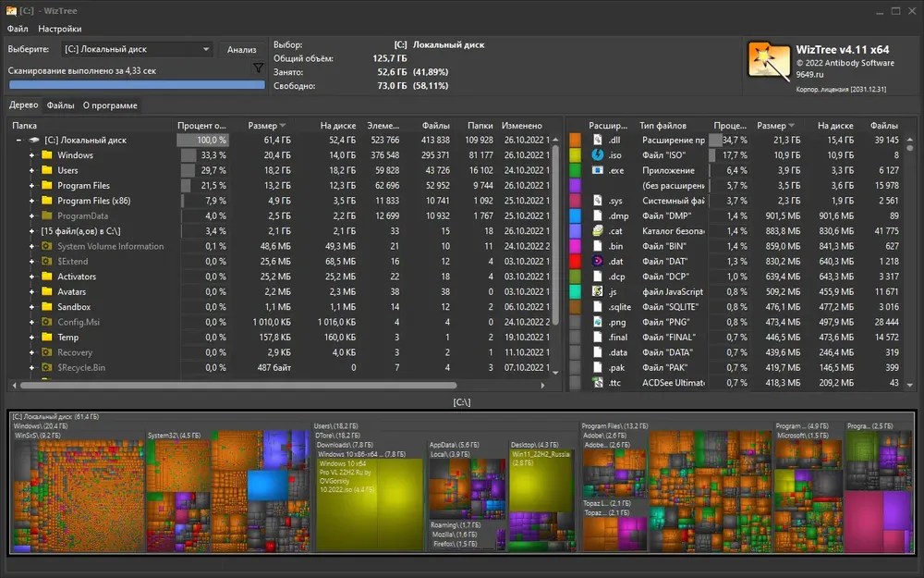Collapse the [C:] Локальный диск root node
924x578 pixels.
click(x=18, y=141)
